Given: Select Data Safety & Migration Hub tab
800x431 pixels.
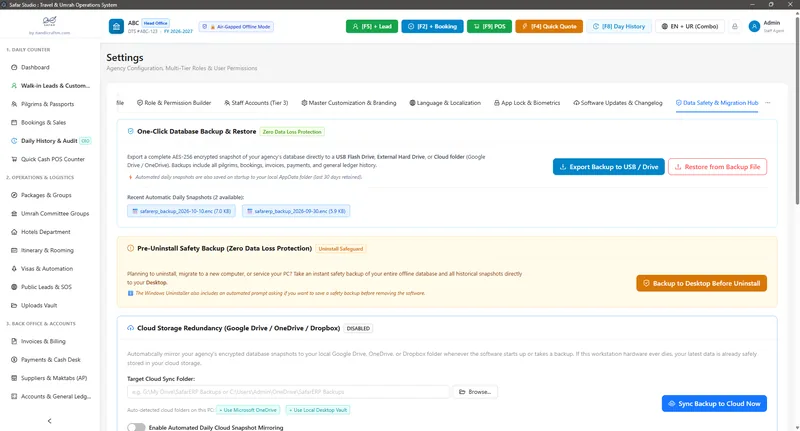Looking at the screenshot, I should [717, 103].
